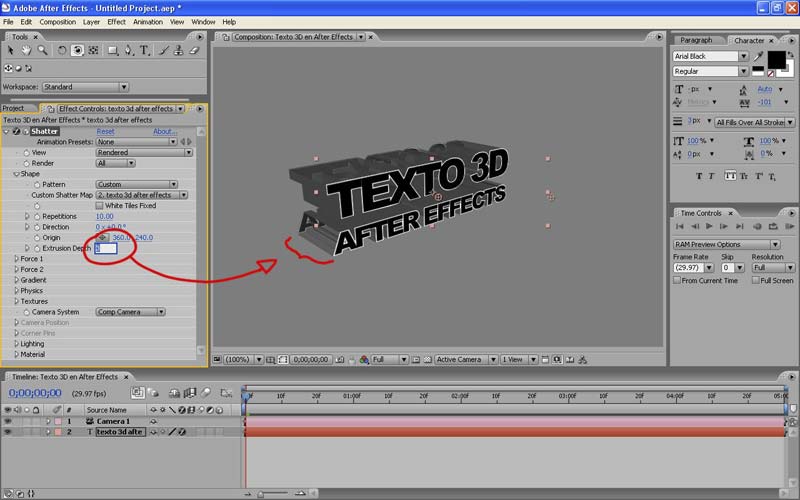Expand the Force 1 group
Screen dimensions: 800x500
16,259
